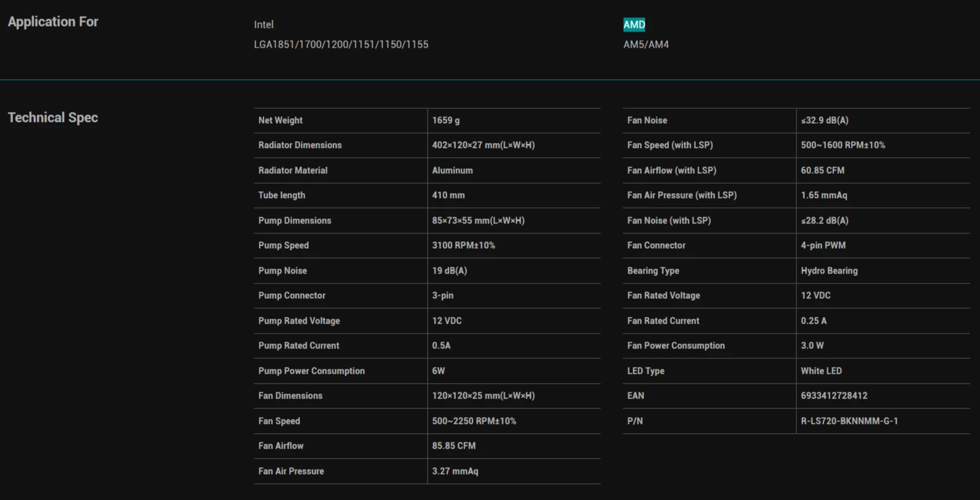Click the Pump Noise label
This screenshot has width=980, height=500.
pos(282,271)
